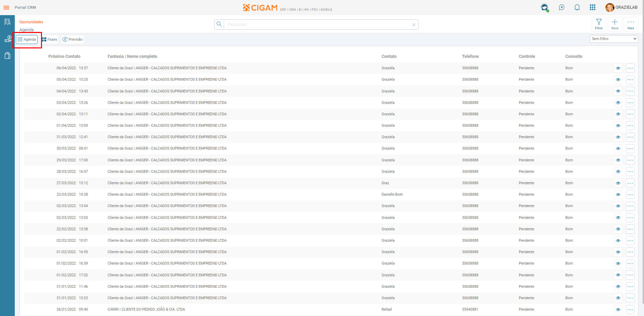Image resolution: width=644 pixels, height=316 pixels.
Task: View the 22/03/2022 Danielle Both record eye
Action: [618, 195]
